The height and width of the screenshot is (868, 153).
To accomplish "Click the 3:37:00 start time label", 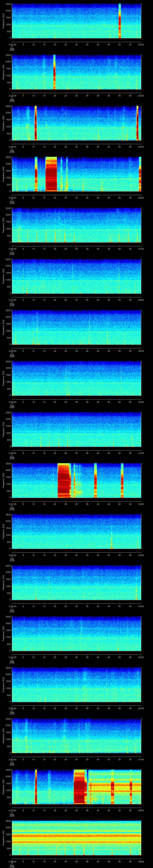I will [12, 811].
